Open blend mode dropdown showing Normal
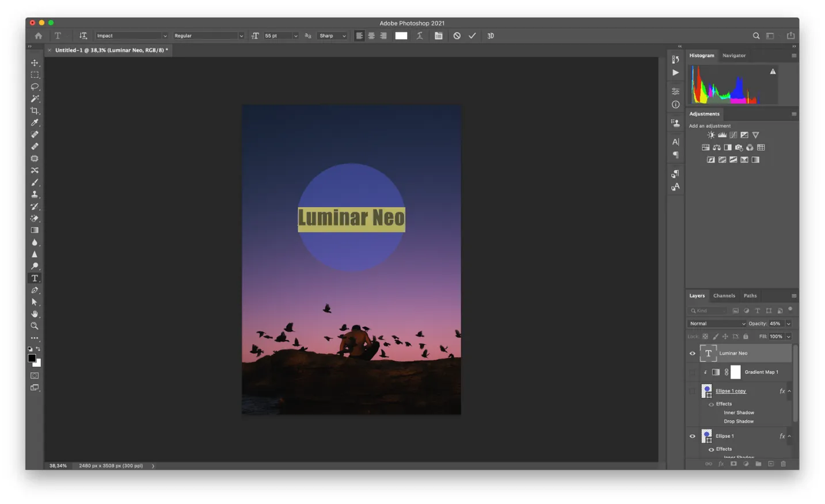This screenshot has height=504, width=825. pos(717,324)
